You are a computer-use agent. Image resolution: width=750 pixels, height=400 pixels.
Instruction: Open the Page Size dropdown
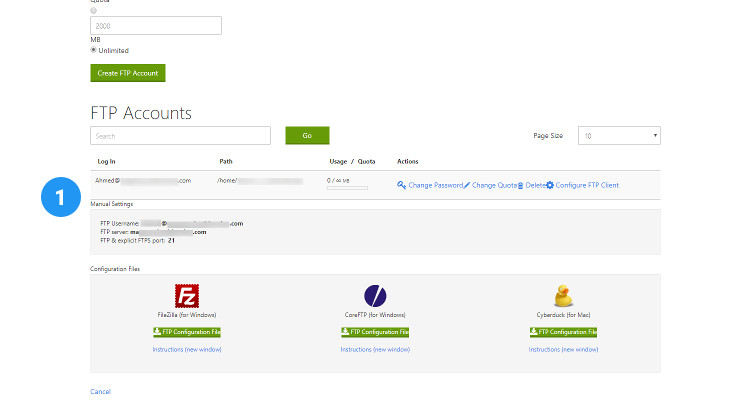tap(618, 135)
